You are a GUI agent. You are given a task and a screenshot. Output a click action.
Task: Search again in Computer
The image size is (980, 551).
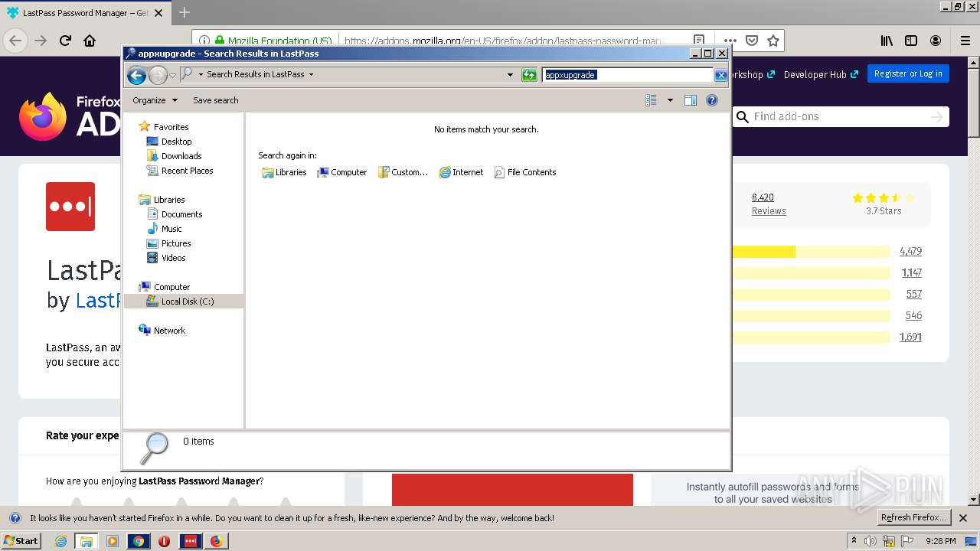[341, 172]
